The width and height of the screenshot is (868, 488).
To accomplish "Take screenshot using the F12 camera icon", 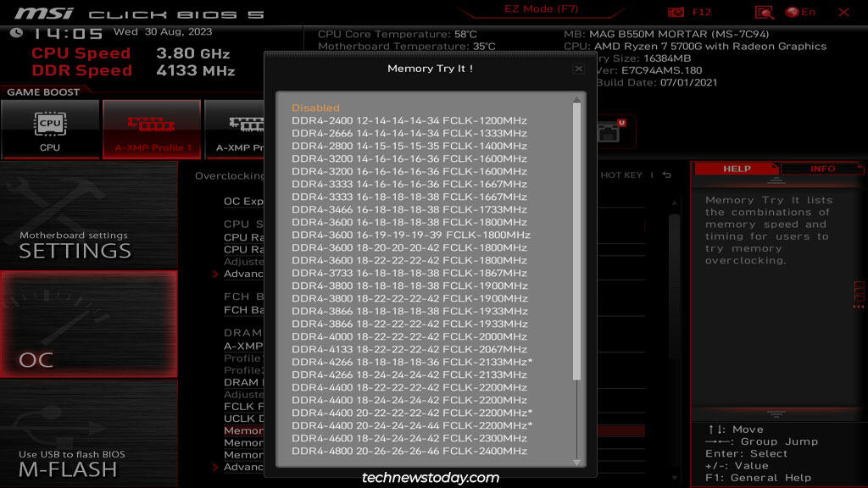I will click(x=676, y=12).
